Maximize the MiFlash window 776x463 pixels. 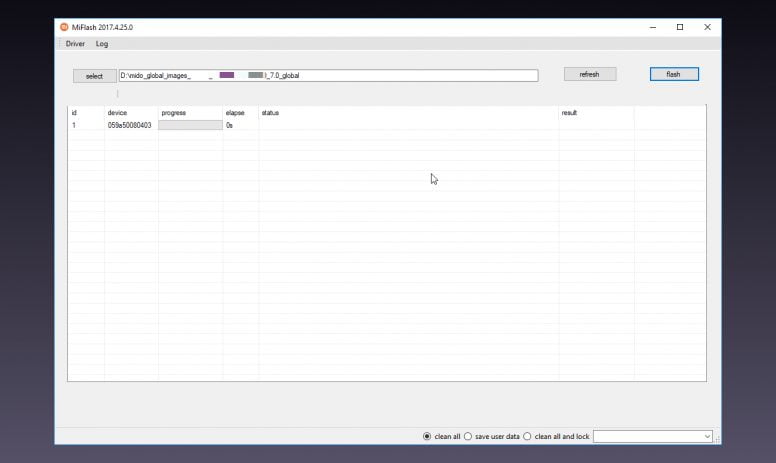pyautogui.click(x=680, y=27)
